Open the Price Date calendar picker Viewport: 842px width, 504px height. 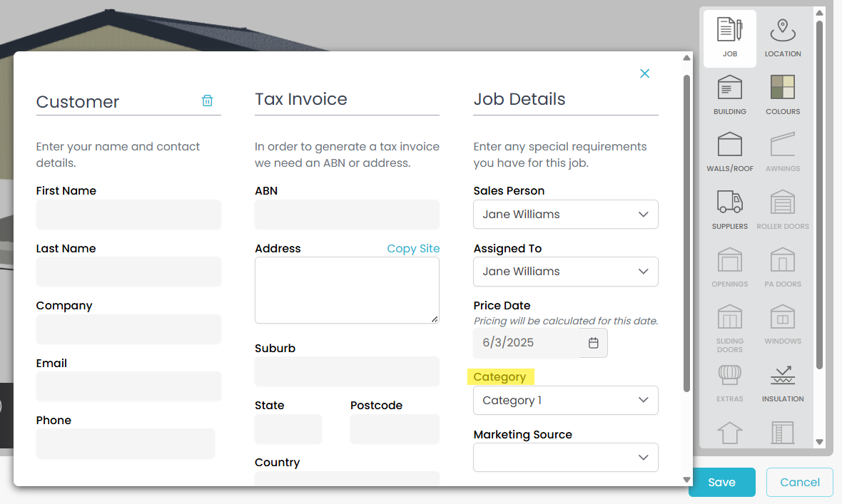(x=594, y=343)
